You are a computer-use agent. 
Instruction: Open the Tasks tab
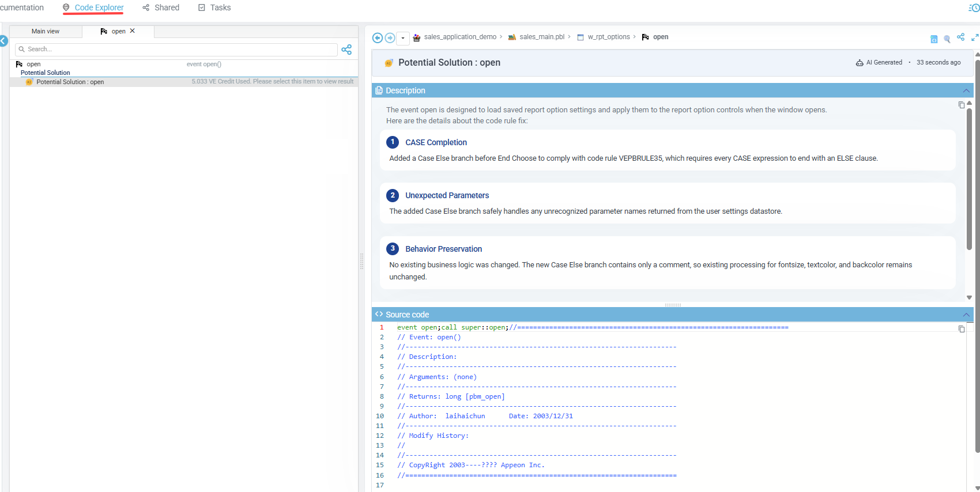(x=214, y=7)
